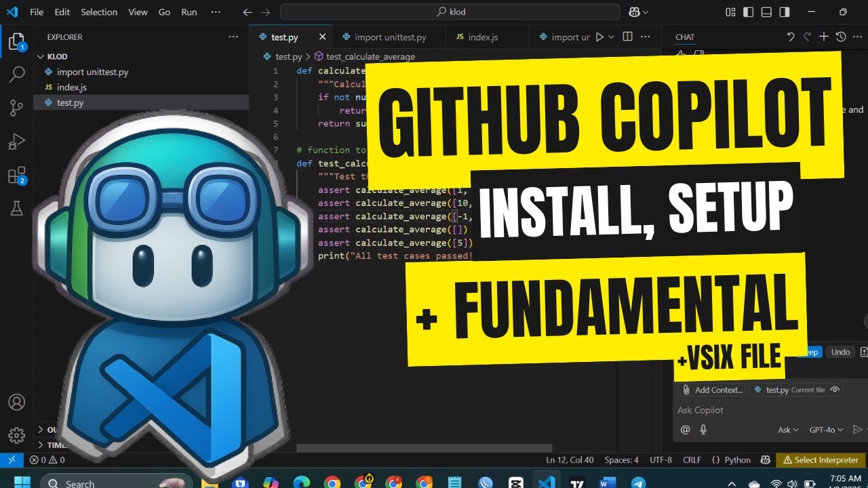Open the Edit menu
Screen dimensions: 868x488
pos(62,12)
